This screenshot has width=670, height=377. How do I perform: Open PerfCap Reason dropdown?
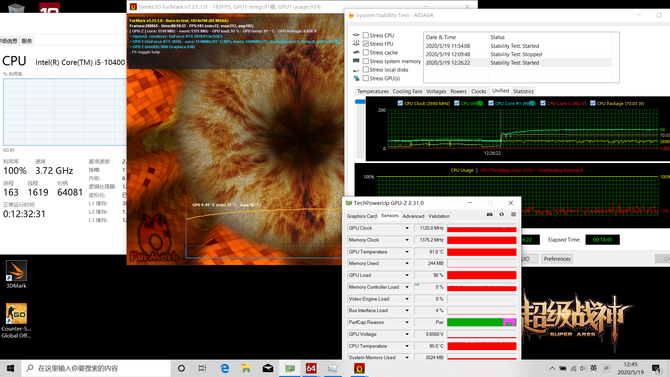407,322
